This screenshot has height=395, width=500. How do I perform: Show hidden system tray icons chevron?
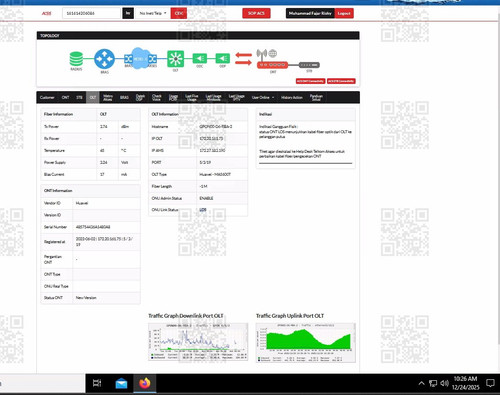point(421,383)
